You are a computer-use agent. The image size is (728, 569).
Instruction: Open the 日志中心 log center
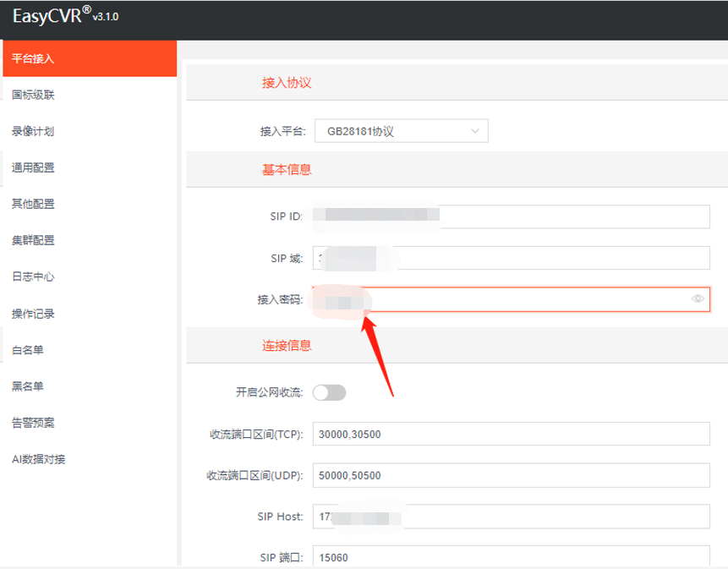tap(31, 276)
